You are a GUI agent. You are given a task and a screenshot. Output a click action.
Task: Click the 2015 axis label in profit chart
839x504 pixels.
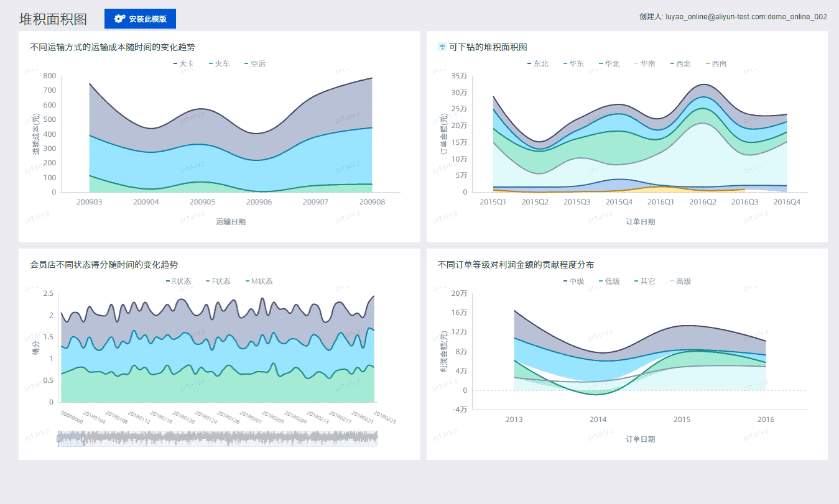coord(682,419)
